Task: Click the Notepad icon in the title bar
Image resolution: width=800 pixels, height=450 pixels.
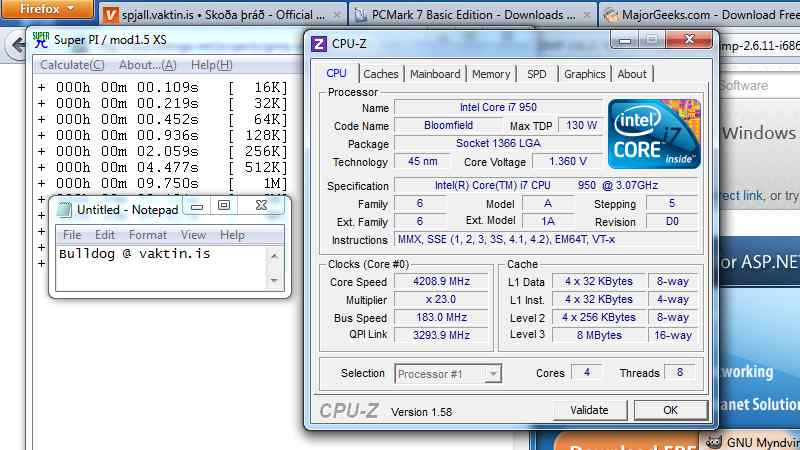Action: (x=64, y=209)
